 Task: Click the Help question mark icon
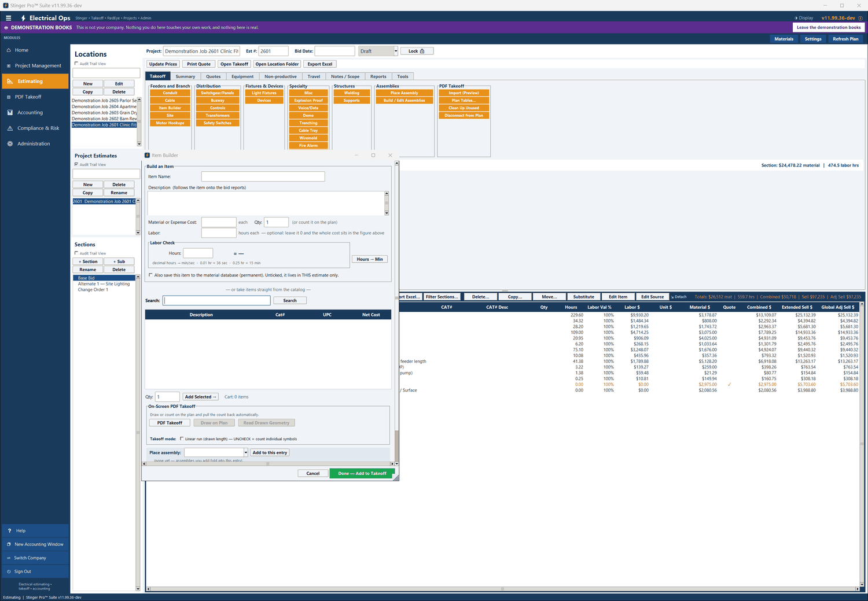(9, 531)
